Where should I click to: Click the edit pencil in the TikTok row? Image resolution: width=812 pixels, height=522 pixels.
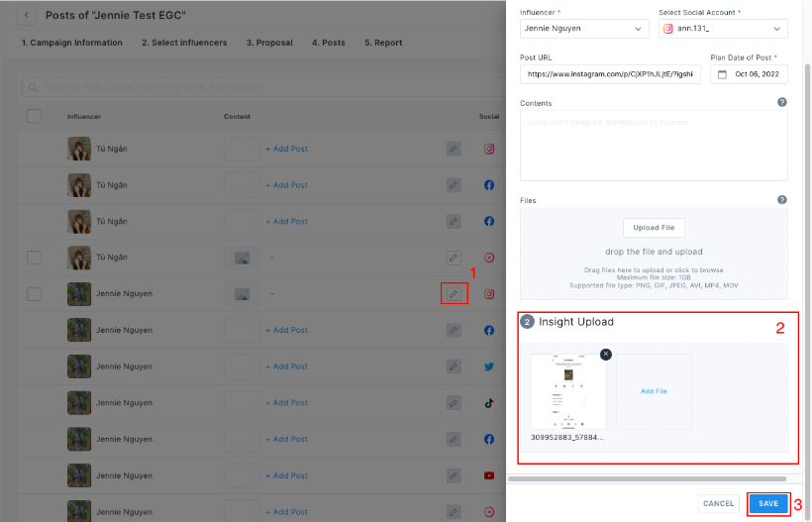[x=453, y=403]
